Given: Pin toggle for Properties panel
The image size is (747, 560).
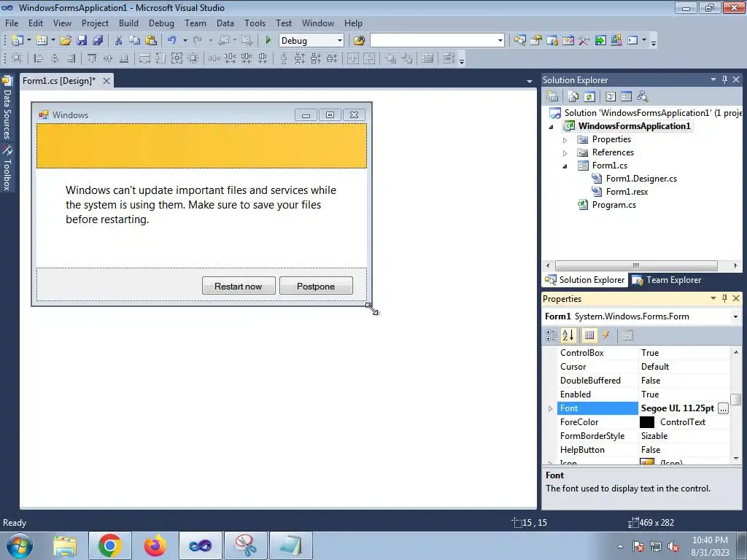Looking at the screenshot, I should pos(724,298).
